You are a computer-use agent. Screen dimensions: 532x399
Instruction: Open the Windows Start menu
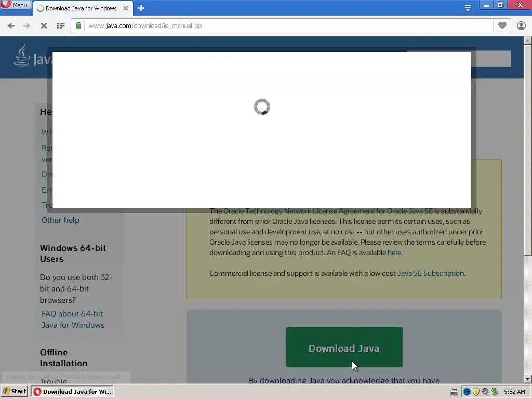coord(15,391)
